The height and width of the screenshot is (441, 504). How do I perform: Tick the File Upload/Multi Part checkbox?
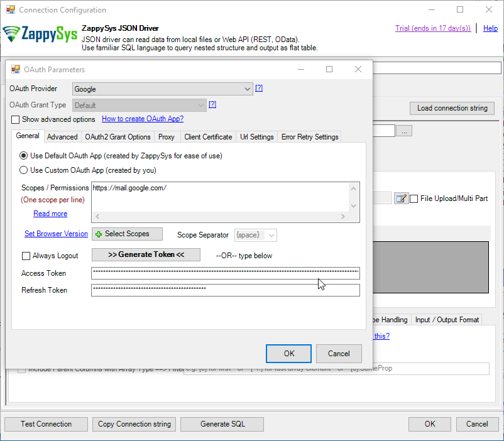[x=414, y=199]
